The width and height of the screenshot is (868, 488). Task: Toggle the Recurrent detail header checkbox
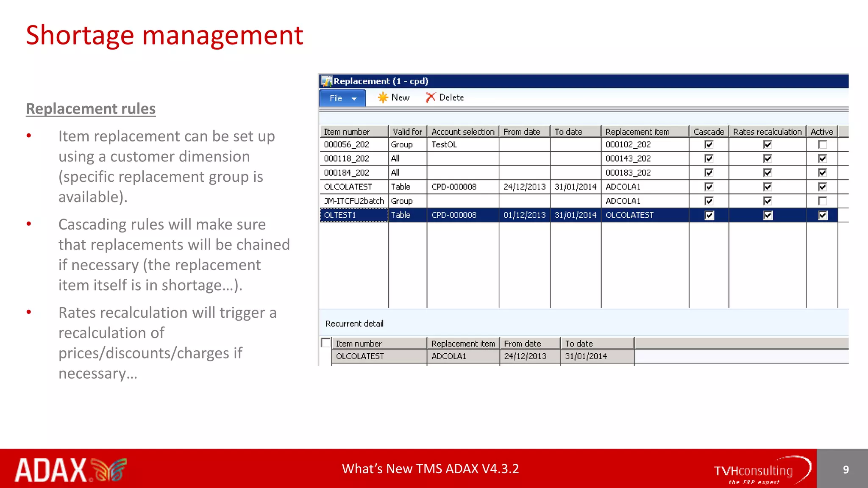click(325, 343)
